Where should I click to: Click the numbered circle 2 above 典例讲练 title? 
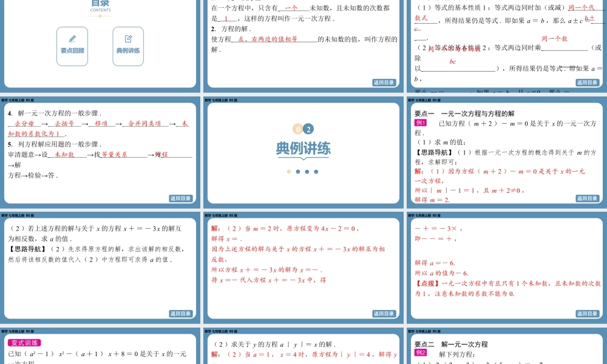[x=308, y=129]
